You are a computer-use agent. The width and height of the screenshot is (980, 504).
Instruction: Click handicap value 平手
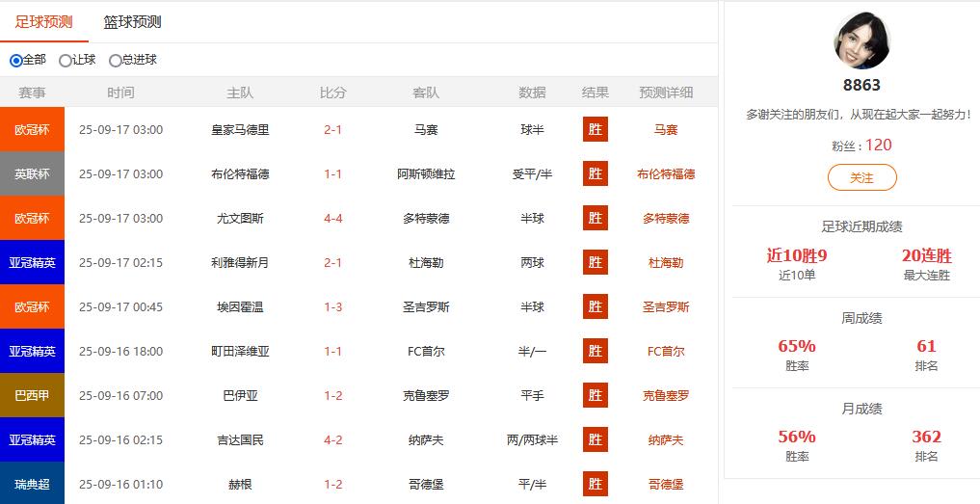tap(533, 396)
